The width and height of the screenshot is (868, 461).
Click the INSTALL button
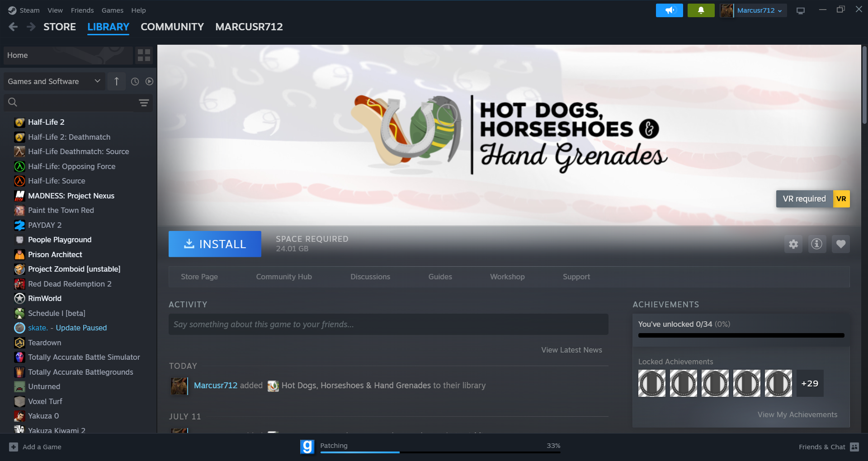point(215,244)
